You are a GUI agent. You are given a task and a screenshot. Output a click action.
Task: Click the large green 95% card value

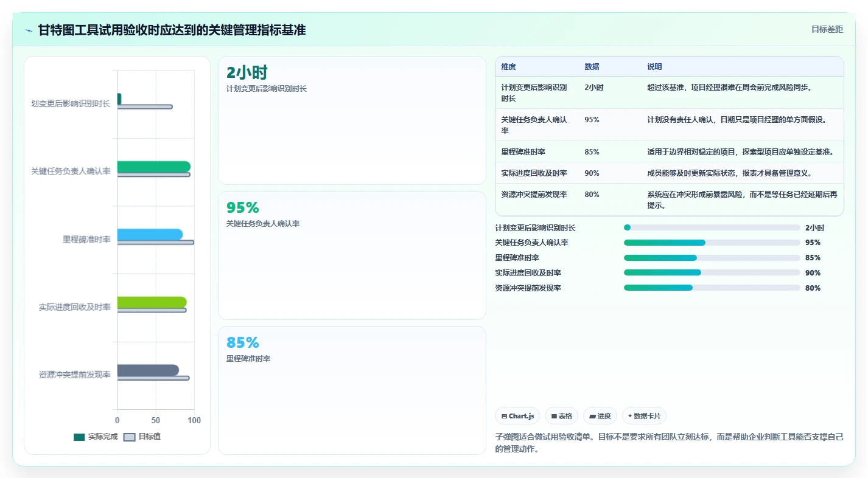[x=243, y=207]
